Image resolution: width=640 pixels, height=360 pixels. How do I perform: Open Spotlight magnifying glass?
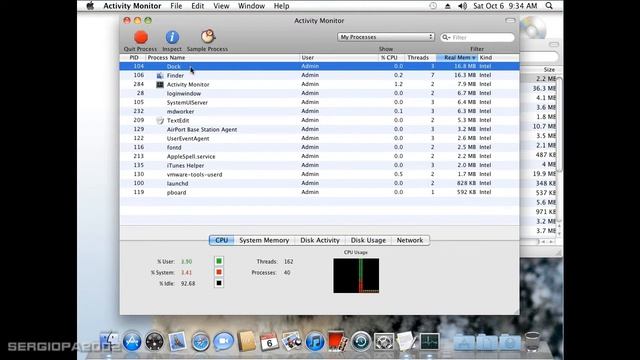click(549, 6)
